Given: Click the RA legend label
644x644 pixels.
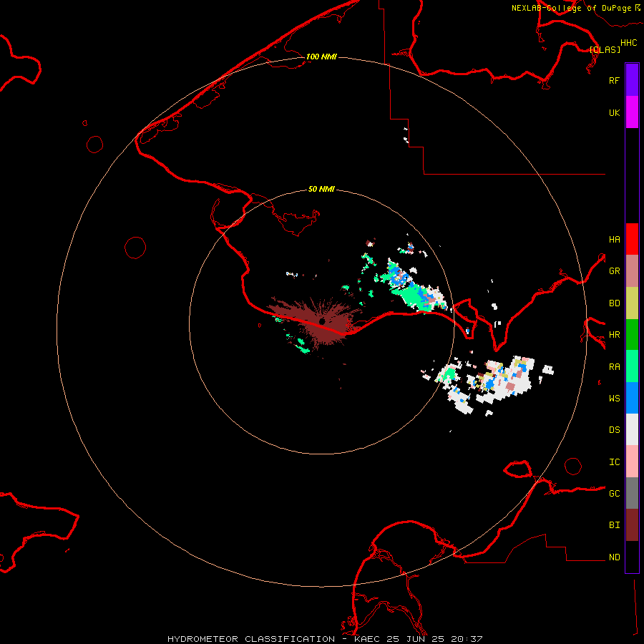Looking at the screenshot, I should pyautogui.click(x=615, y=367).
